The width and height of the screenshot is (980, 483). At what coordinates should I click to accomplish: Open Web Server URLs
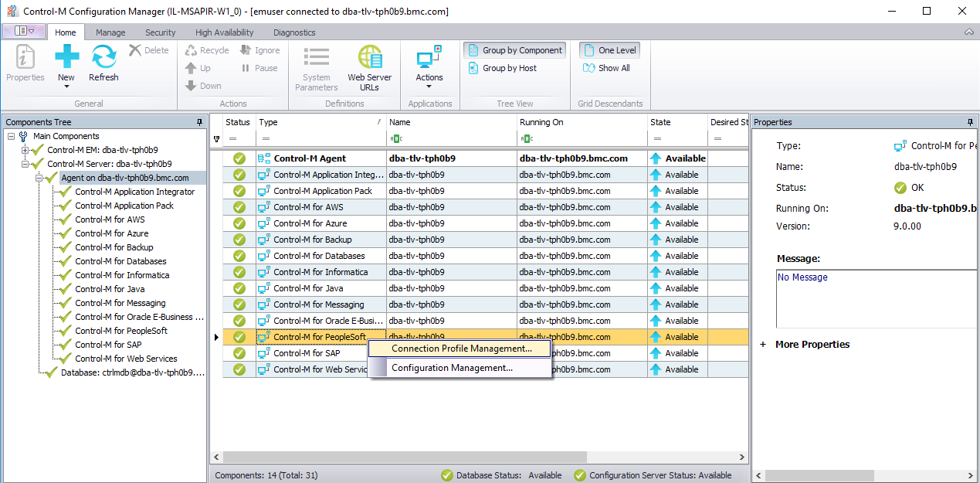click(369, 68)
